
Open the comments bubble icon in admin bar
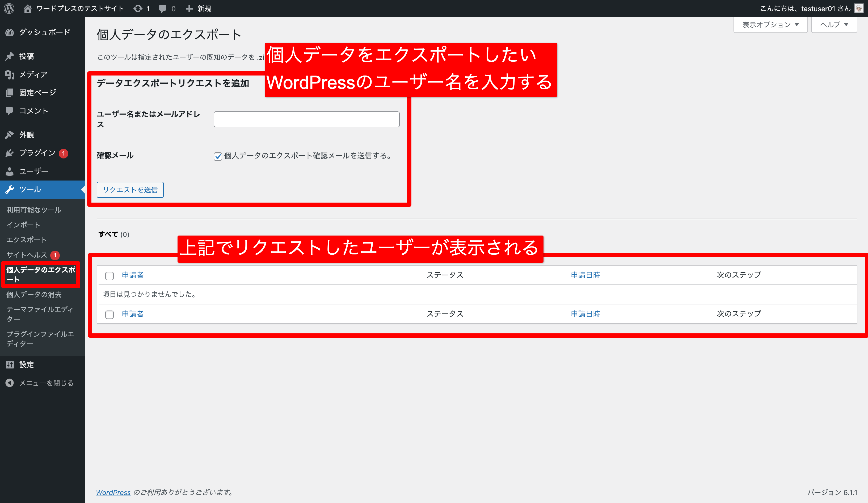163,9
